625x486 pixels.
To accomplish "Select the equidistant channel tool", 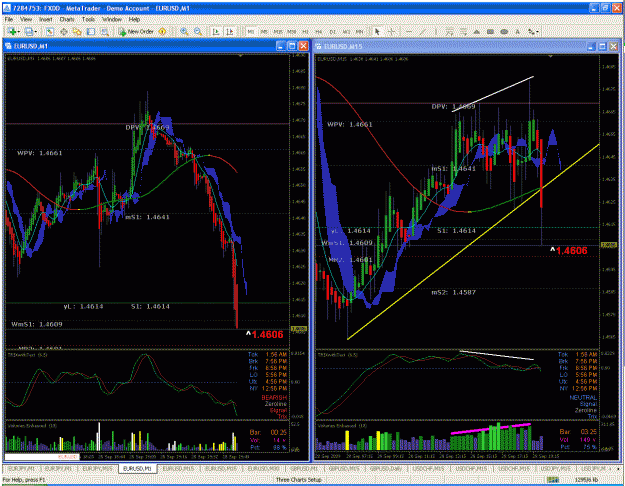I will [449, 31].
